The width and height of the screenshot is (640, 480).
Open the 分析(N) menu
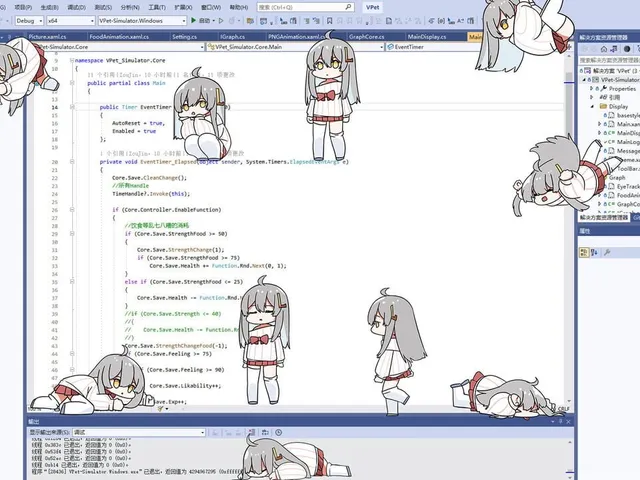pyautogui.click(x=130, y=7)
